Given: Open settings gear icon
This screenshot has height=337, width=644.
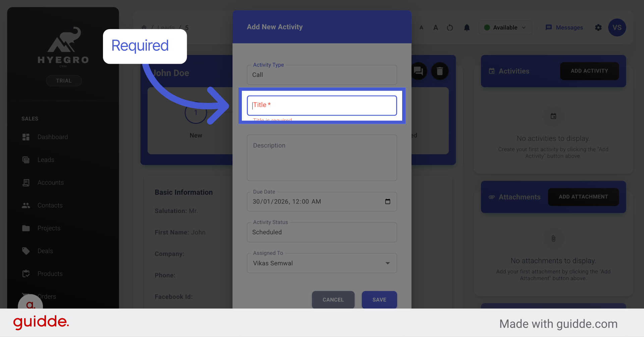Looking at the screenshot, I should click(598, 27).
